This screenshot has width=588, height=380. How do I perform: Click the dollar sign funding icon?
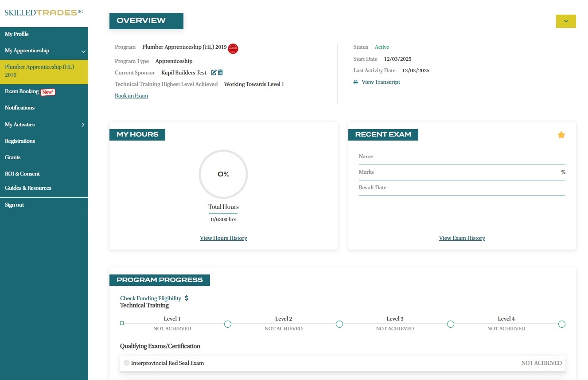187,298
